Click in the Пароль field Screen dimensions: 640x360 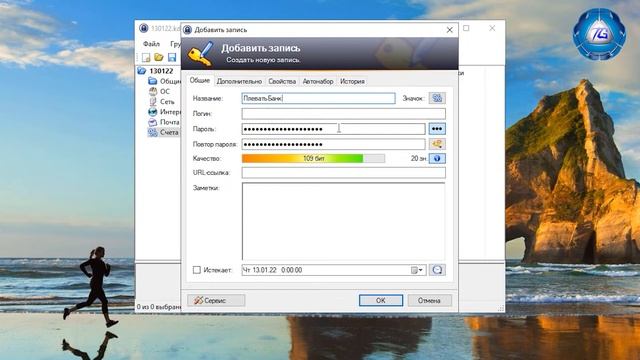click(x=333, y=129)
